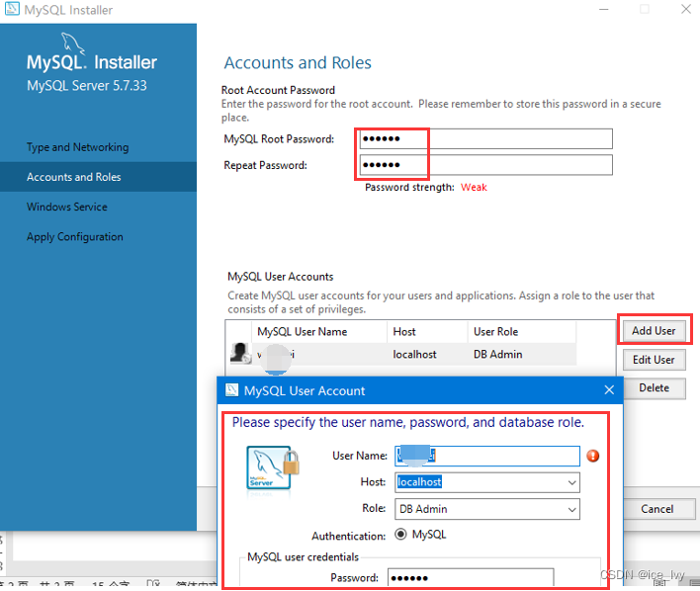Screen dimensions: 700x591
Task: Click the Weak password strength label
Action: (474, 187)
